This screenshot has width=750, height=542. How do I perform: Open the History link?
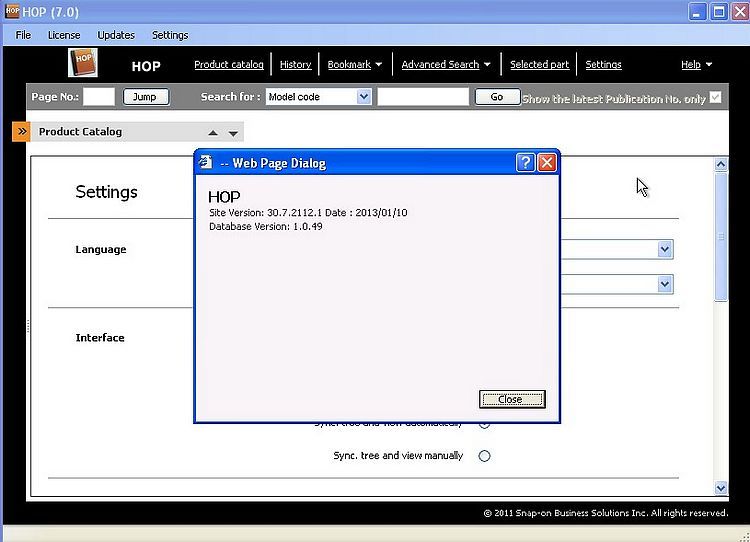(x=295, y=65)
